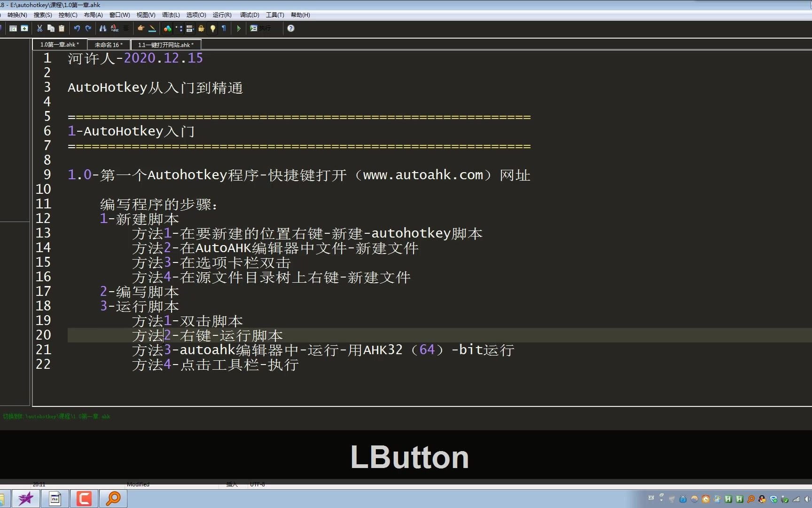Click the text 河许人-2020.12.15 on line 1
Image resolution: width=812 pixels, height=508 pixels.
(x=135, y=58)
